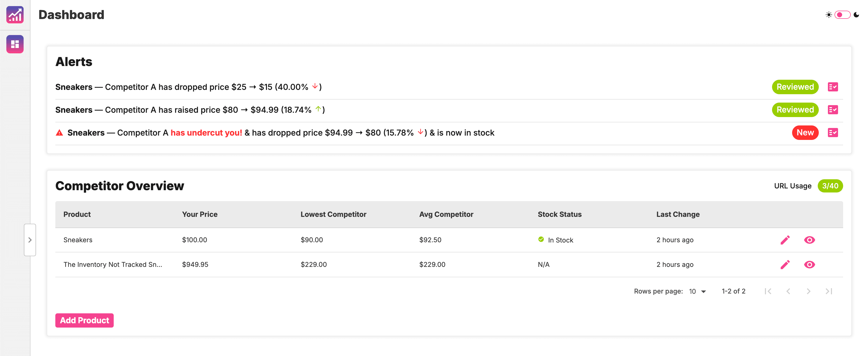View Sneakers details with eye icon
This screenshot has width=868, height=356.
(809, 240)
